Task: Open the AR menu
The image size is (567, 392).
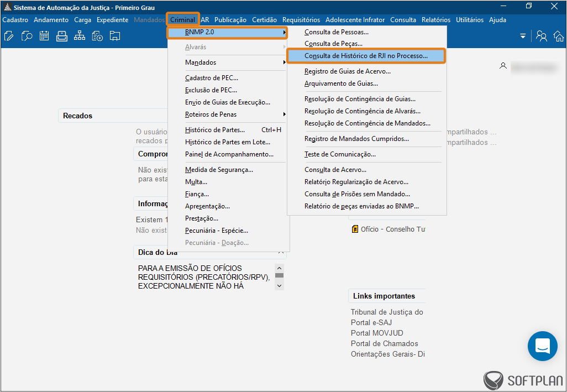Action: (x=205, y=20)
